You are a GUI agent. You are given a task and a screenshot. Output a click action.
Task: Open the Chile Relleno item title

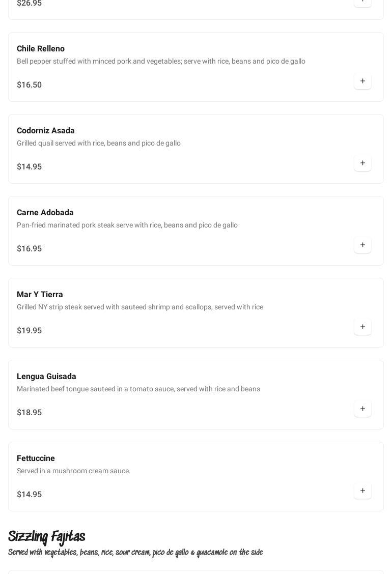41,49
